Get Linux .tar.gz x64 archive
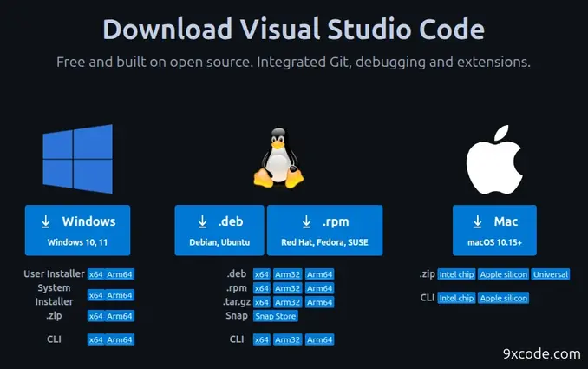Viewport: 588px width, 369px height. (262, 302)
